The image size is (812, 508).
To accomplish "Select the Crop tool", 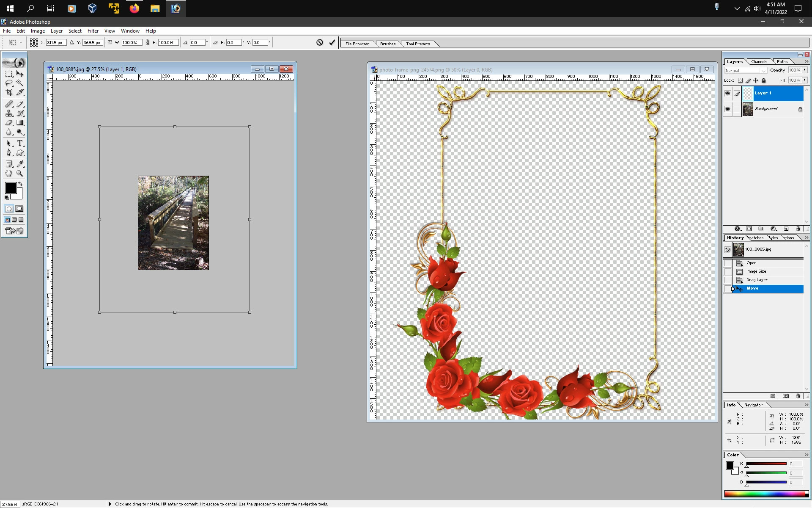I will pyautogui.click(x=9, y=92).
